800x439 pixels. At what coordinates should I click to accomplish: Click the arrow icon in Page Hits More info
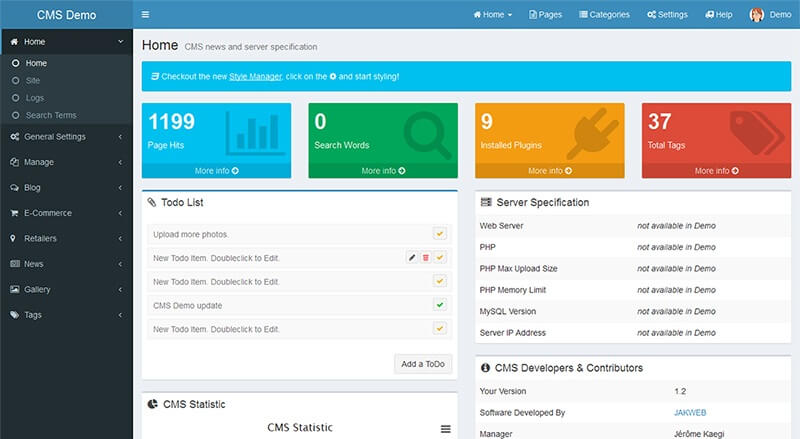point(235,170)
